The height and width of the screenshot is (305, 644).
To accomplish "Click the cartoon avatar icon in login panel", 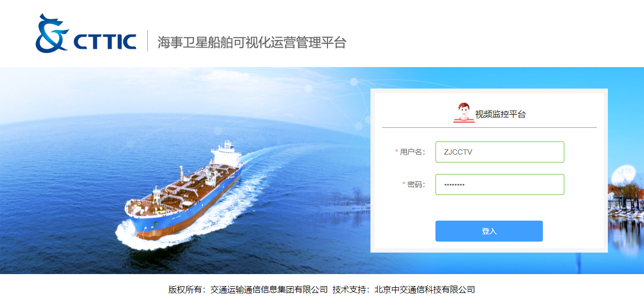I will [x=464, y=113].
